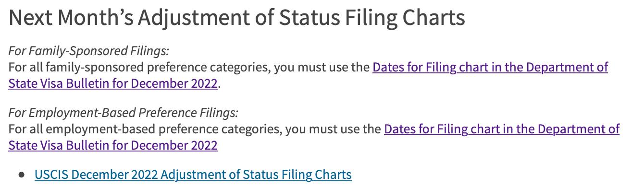This screenshot has width=644, height=188.
Task: Click the period after the family-sponsored link
Action: coord(220,86)
